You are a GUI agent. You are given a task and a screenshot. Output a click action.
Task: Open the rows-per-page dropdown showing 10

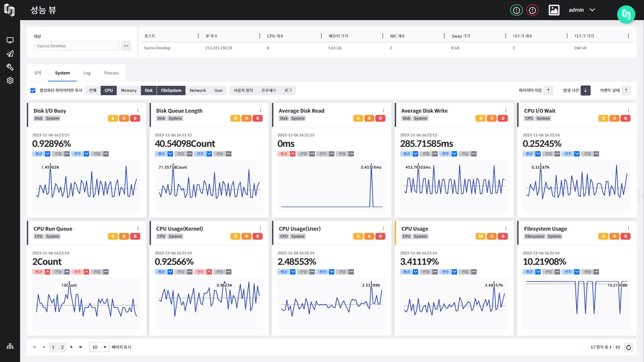pos(99,347)
